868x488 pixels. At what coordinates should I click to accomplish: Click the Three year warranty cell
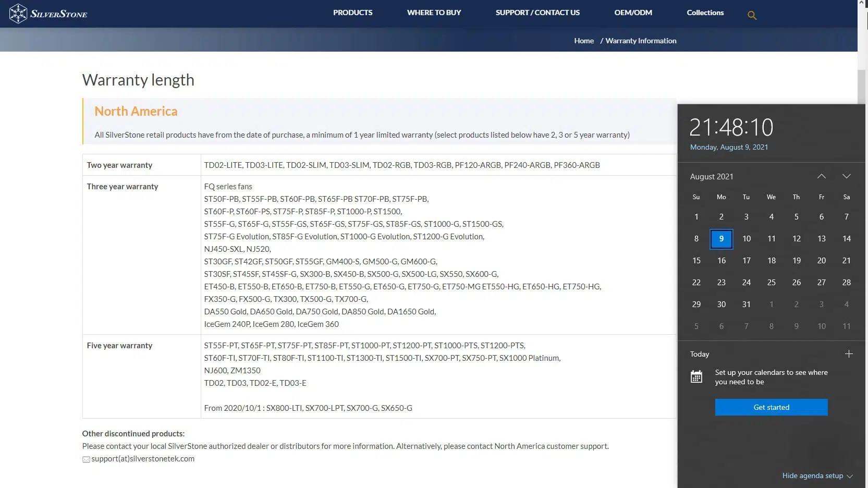(141, 255)
